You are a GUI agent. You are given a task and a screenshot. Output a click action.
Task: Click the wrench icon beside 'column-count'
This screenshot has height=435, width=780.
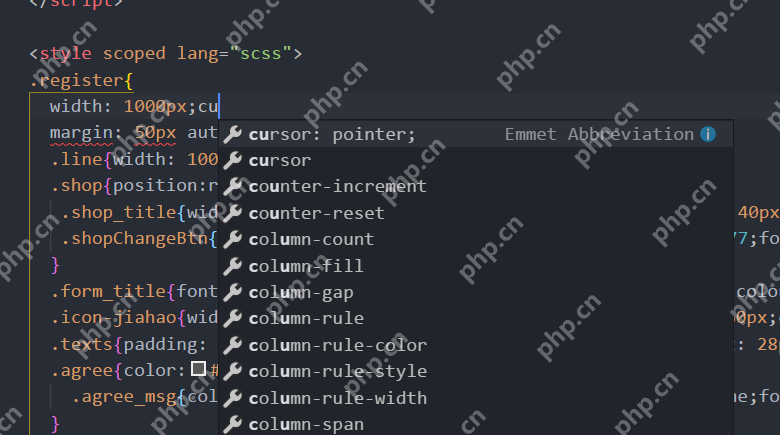point(232,239)
